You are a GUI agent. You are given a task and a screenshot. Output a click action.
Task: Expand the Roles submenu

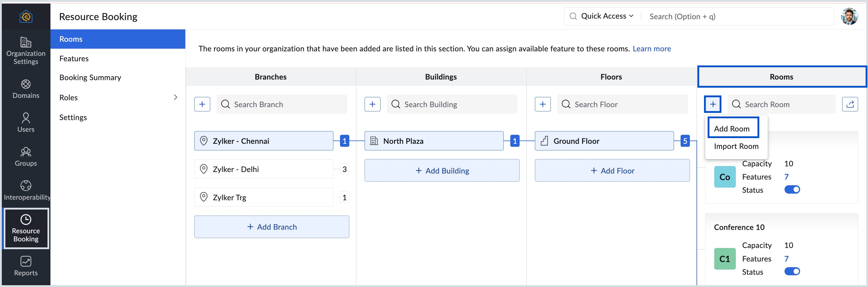[x=175, y=97]
